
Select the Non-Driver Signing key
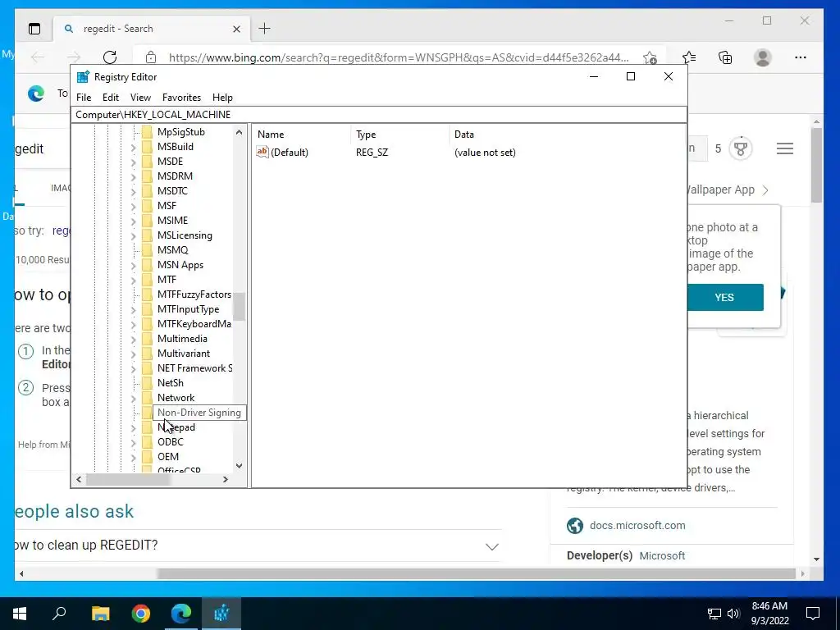199,413
